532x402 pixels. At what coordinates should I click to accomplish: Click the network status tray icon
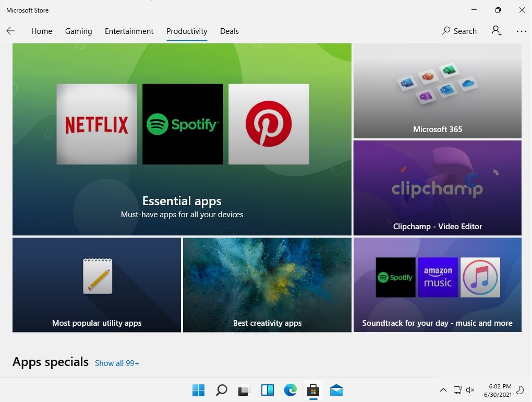457,390
